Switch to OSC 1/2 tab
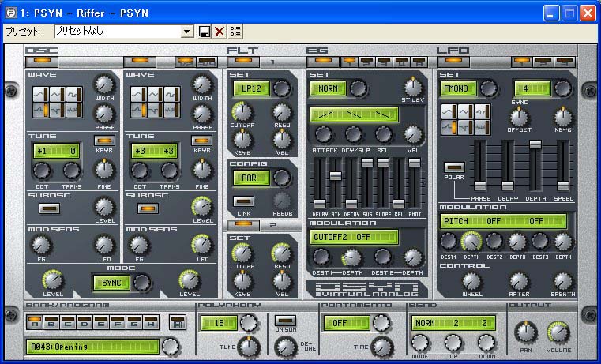The image size is (601, 364). (186, 62)
